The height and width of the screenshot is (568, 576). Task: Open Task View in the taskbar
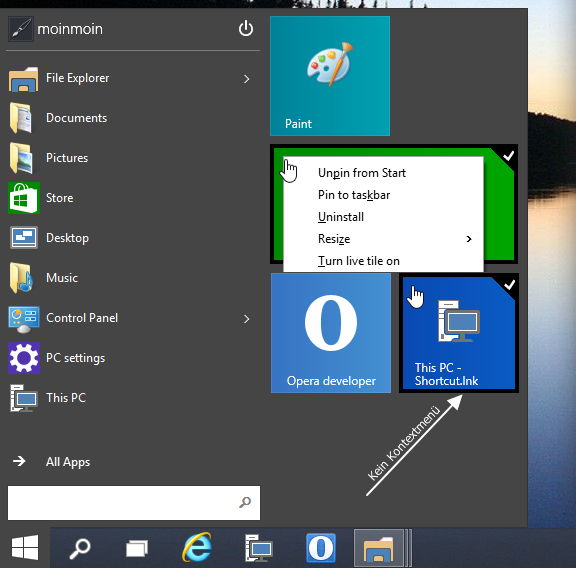(x=137, y=548)
